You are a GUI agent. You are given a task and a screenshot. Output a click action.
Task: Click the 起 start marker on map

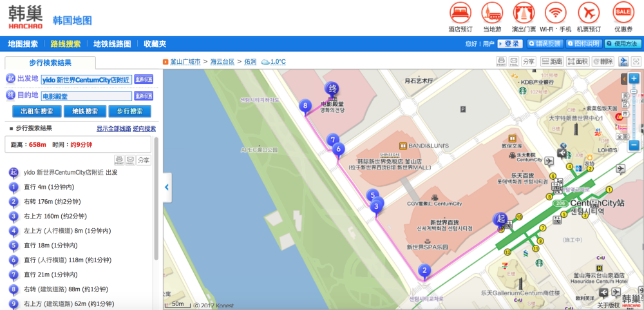pyautogui.click(x=500, y=220)
